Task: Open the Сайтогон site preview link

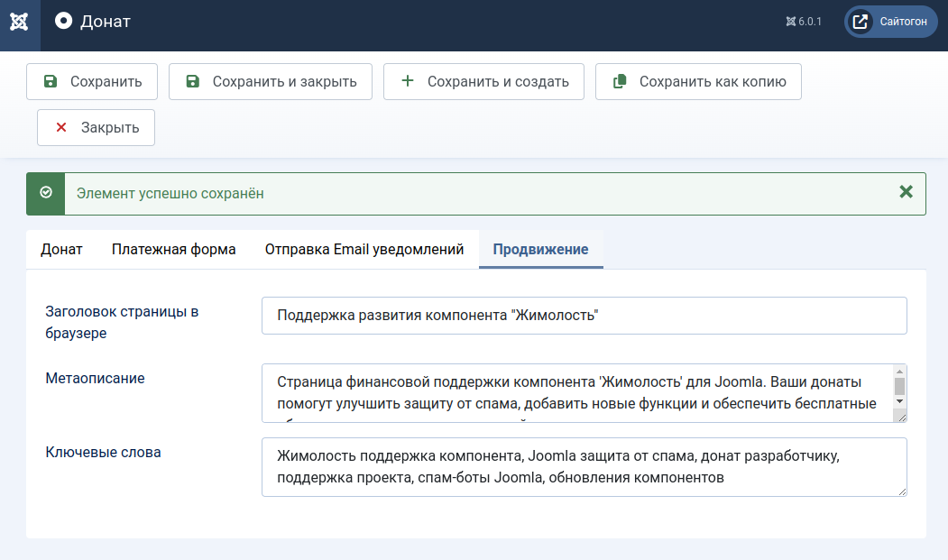Action: [x=891, y=22]
